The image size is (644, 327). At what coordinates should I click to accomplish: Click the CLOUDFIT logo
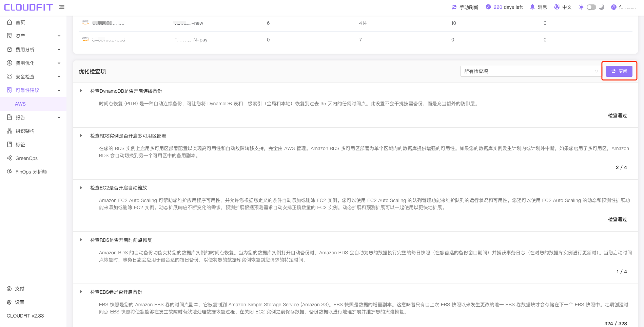click(x=28, y=7)
